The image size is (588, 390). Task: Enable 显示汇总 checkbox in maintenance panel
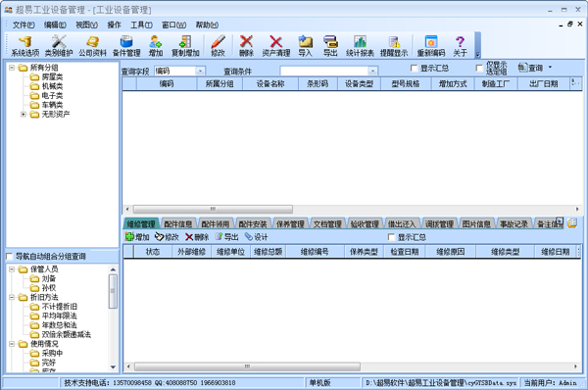coord(391,237)
